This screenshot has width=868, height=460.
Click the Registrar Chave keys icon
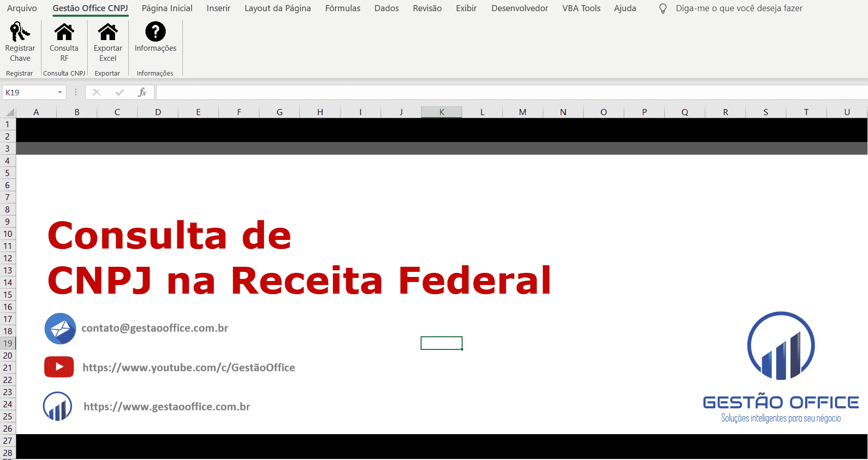tap(20, 32)
